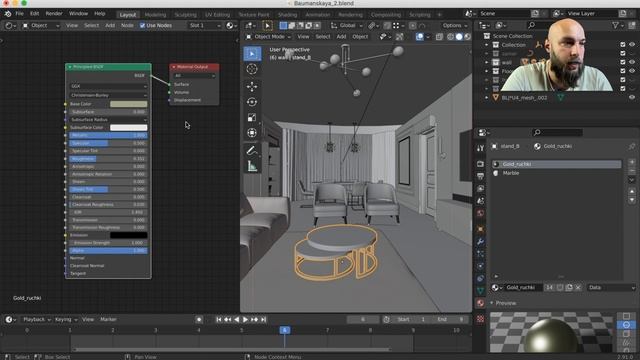Click the play animation button

tap(245, 320)
